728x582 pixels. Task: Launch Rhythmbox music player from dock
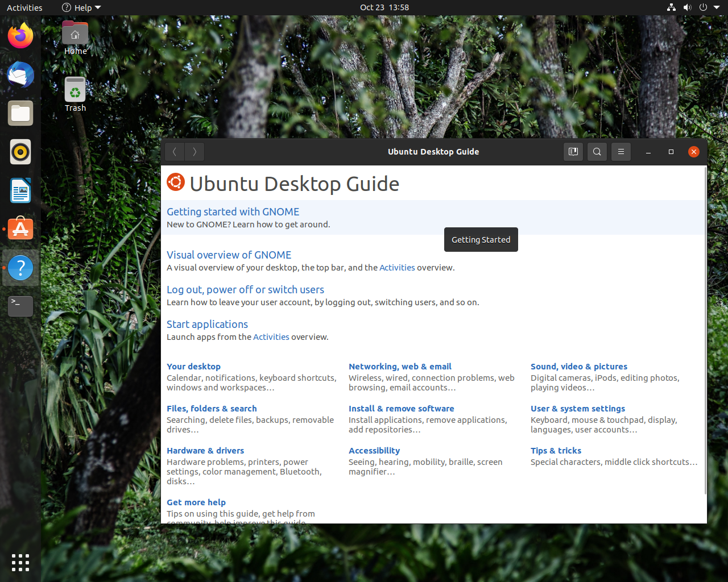pos(20,152)
